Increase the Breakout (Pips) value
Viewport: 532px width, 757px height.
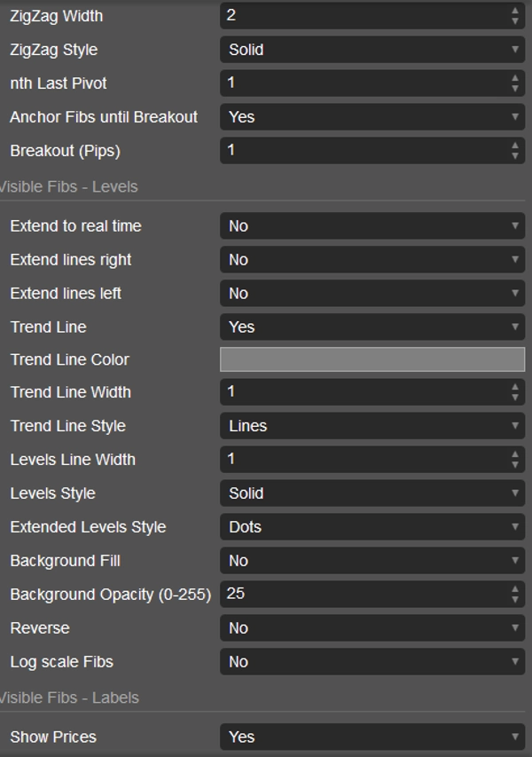515,146
